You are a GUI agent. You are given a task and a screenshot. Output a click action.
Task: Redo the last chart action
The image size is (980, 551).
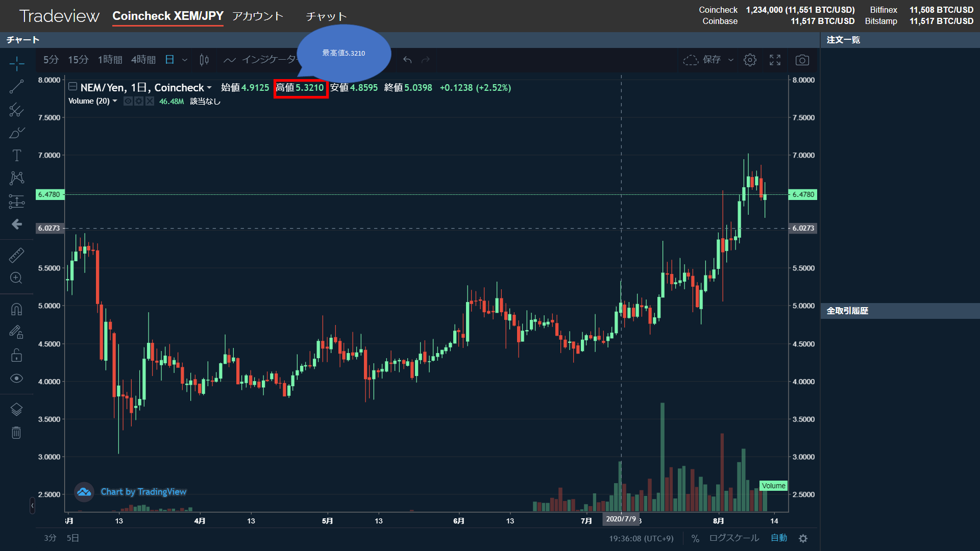pos(426,60)
